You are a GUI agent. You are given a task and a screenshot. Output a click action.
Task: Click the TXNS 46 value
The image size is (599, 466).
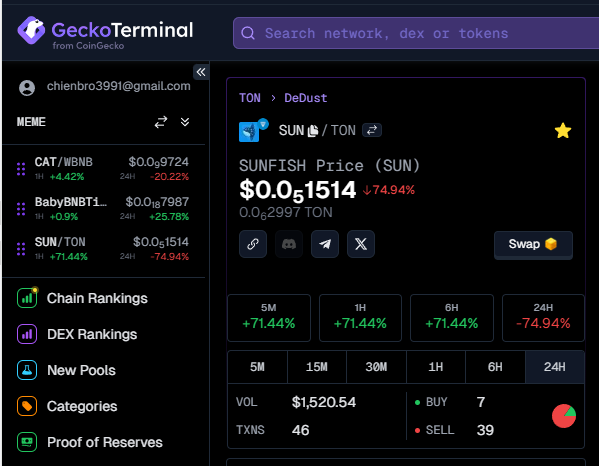(x=300, y=430)
